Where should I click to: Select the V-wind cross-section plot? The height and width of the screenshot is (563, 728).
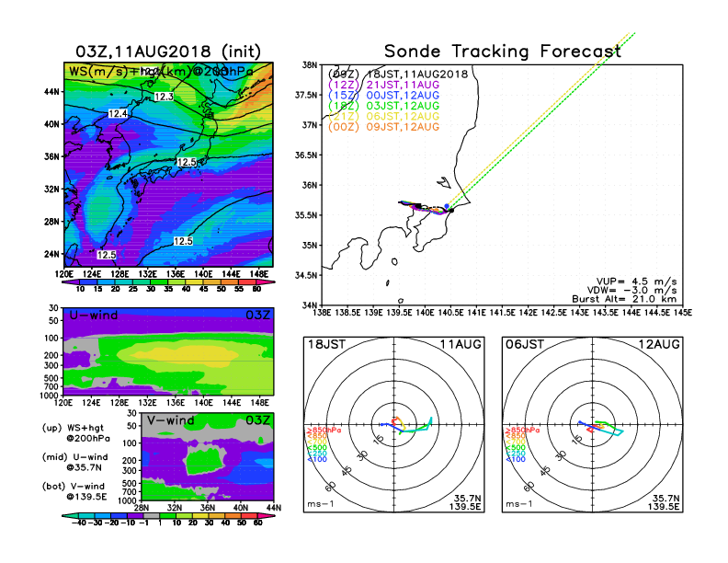[208, 457]
